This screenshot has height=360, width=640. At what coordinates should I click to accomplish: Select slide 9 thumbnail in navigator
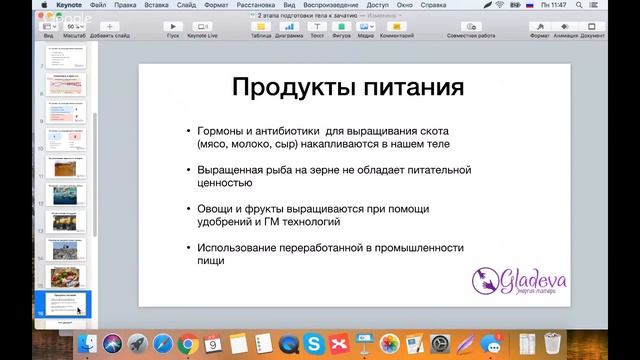tap(66, 112)
